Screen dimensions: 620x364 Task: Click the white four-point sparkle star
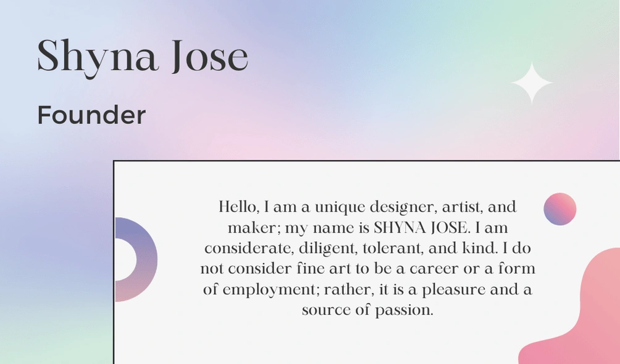pos(531,83)
